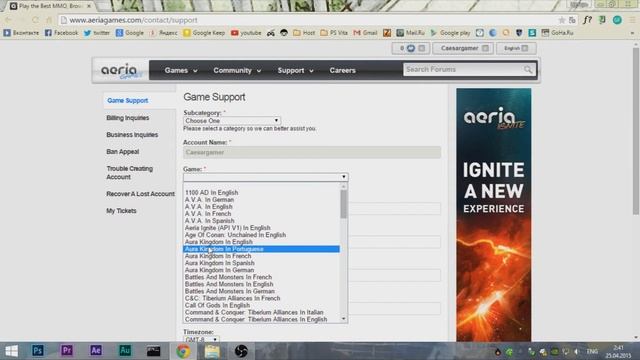Open the Google Play bookmark
This screenshot has height=360, width=640.
point(450,33)
